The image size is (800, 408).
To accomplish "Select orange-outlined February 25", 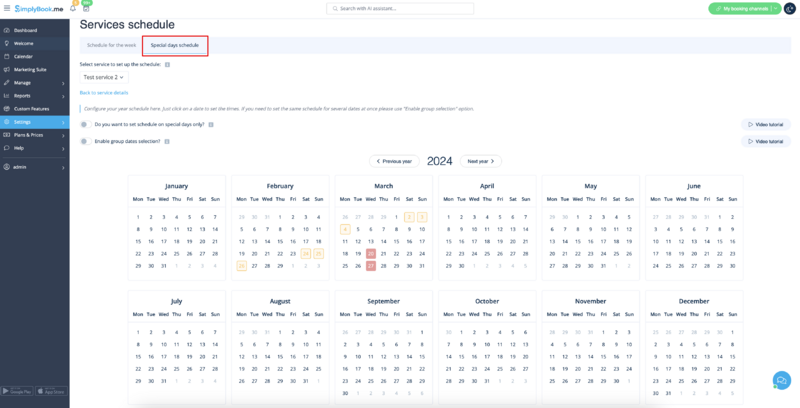I will [x=319, y=253].
